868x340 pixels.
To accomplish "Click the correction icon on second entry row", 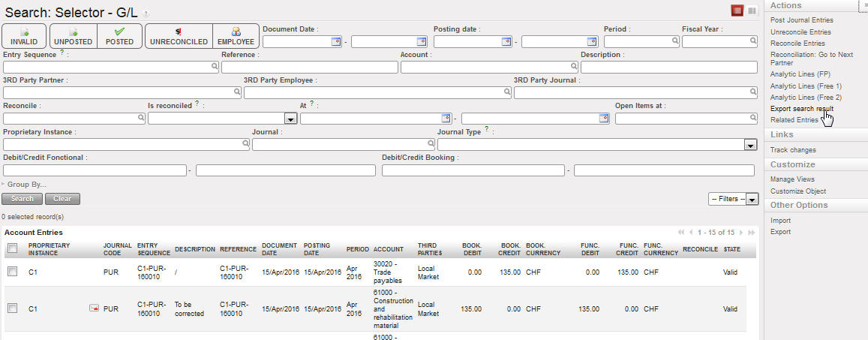I will coord(94,308).
